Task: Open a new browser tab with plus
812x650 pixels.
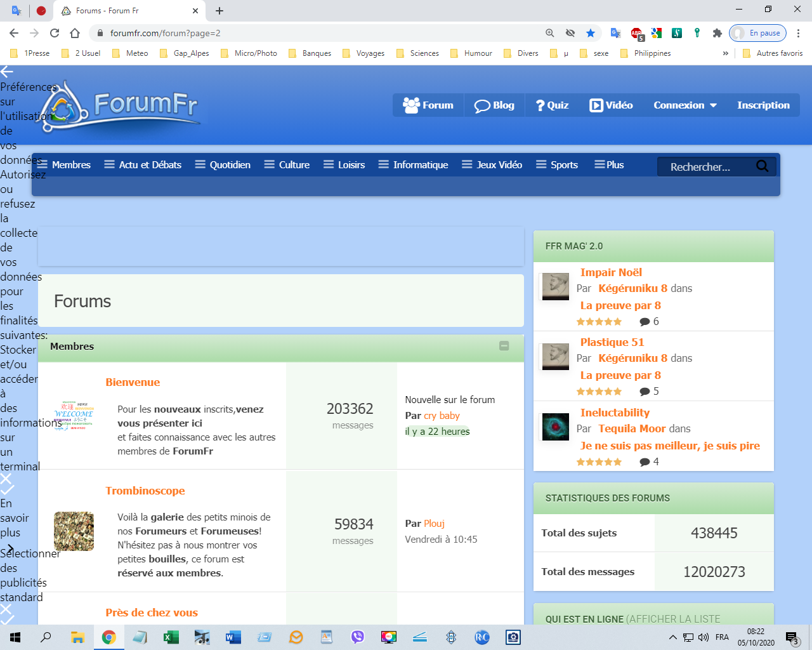Action: pyautogui.click(x=219, y=11)
